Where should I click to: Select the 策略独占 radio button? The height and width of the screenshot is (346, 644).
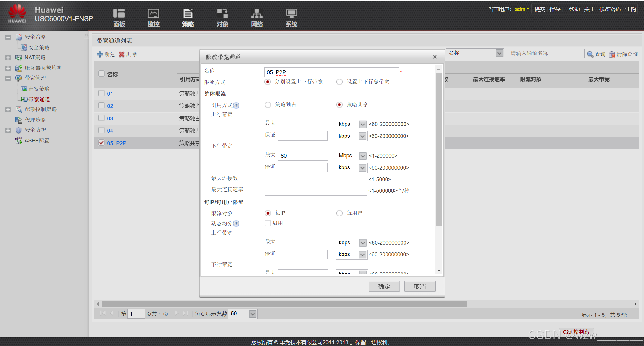point(268,105)
